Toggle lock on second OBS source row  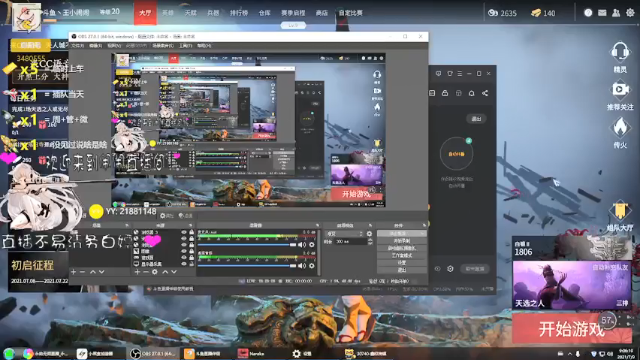pos(191,238)
